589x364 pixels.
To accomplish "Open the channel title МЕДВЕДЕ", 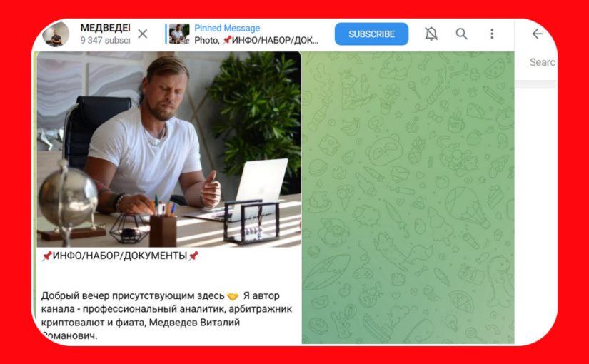I will [105, 28].
